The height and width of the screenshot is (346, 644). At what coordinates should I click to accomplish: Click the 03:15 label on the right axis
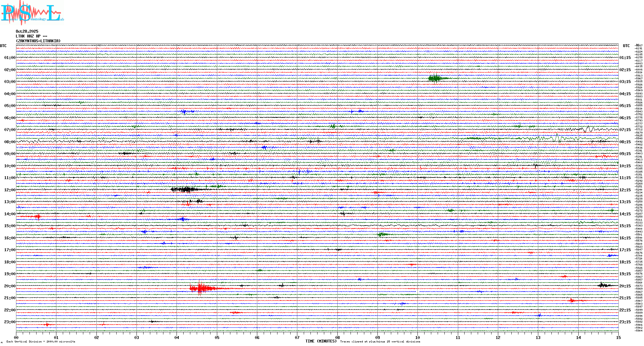click(x=625, y=82)
